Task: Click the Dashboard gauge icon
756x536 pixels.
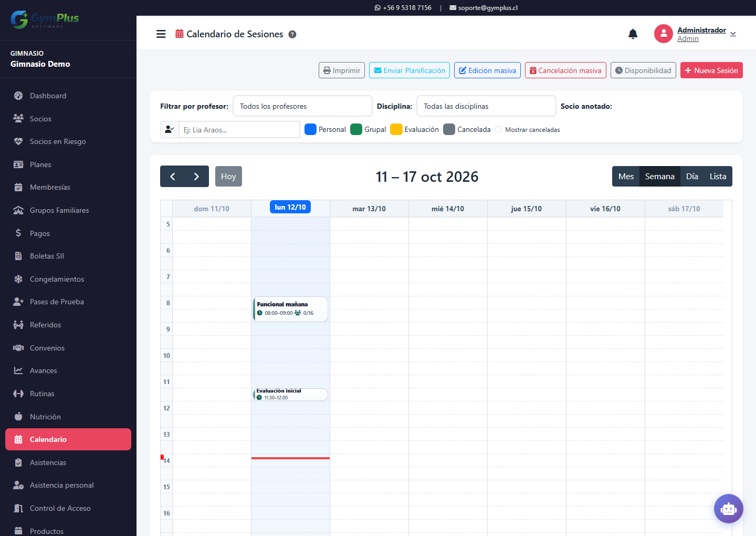Action: [18, 96]
